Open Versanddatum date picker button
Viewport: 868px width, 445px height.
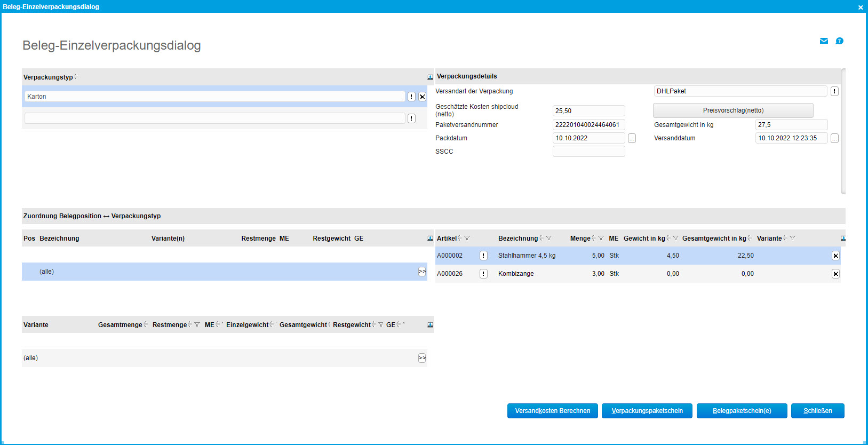click(834, 138)
